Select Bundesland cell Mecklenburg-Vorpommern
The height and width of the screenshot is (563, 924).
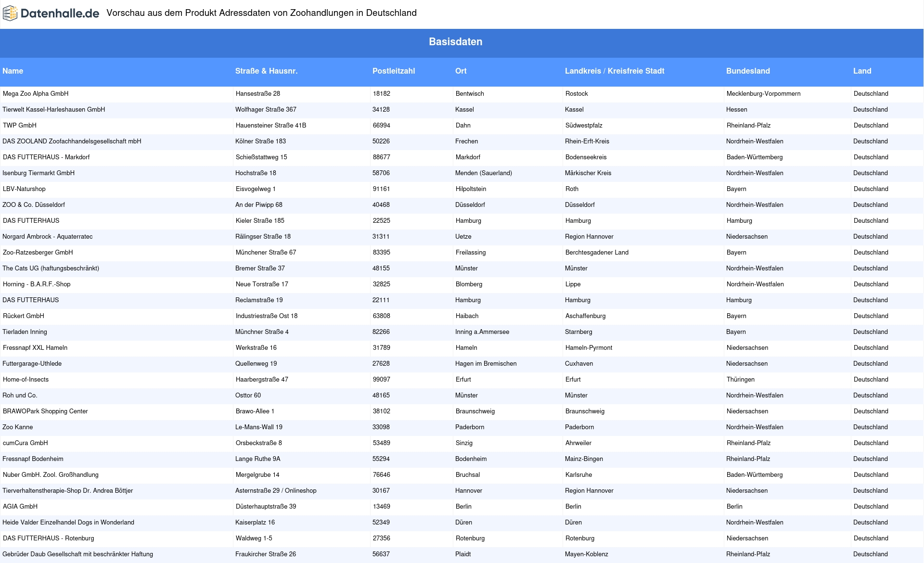point(764,94)
